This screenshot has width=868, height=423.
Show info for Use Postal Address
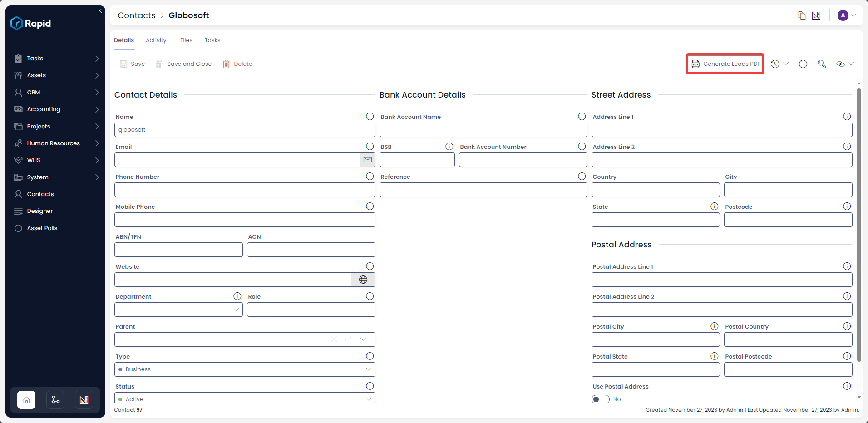pyautogui.click(x=847, y=386)
